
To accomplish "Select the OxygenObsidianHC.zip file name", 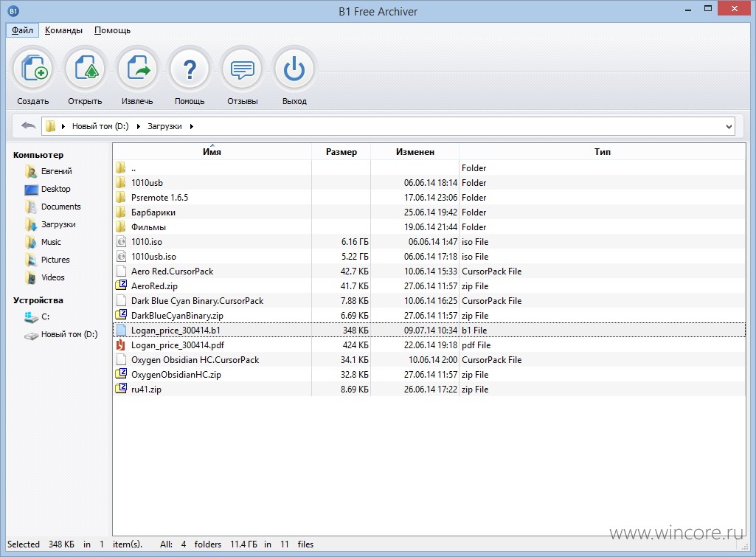I will click(x=176, y=375).
